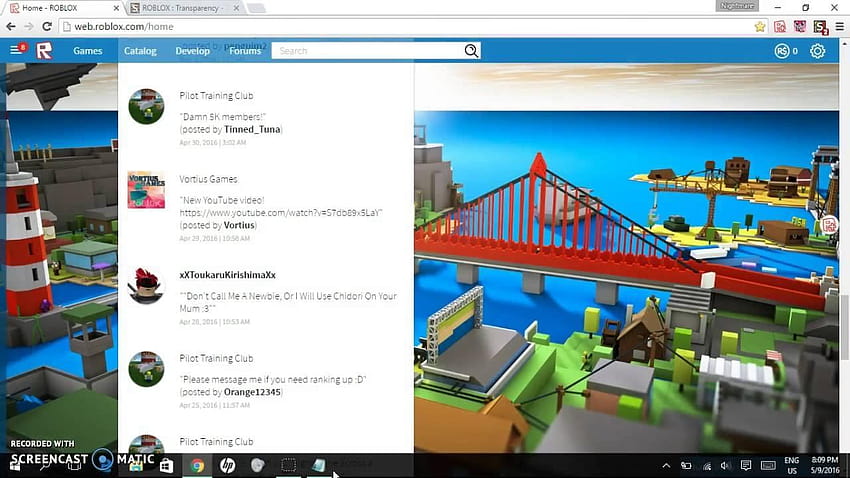Screen dimensions: 850x478
Task: Click the timestamp 'Apr 25, 2016 | 11:57 AM'
Action: click(215, 405)
